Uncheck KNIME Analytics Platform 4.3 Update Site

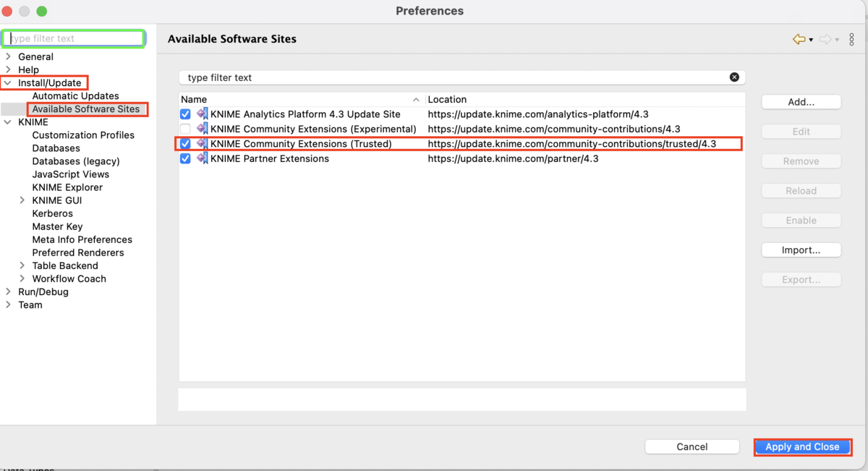pyautogui.click(x=185, y=114)
